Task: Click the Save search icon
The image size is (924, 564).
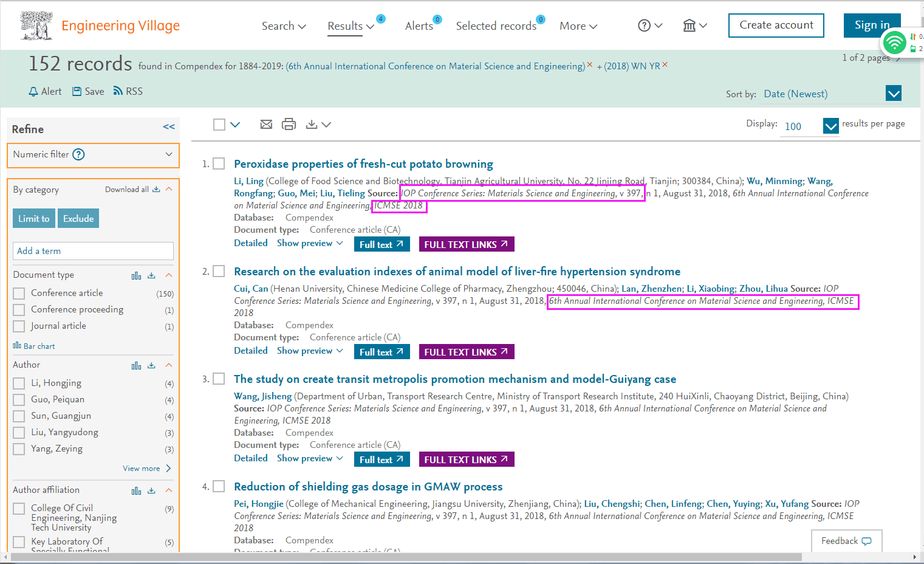Action: [77, 91]
